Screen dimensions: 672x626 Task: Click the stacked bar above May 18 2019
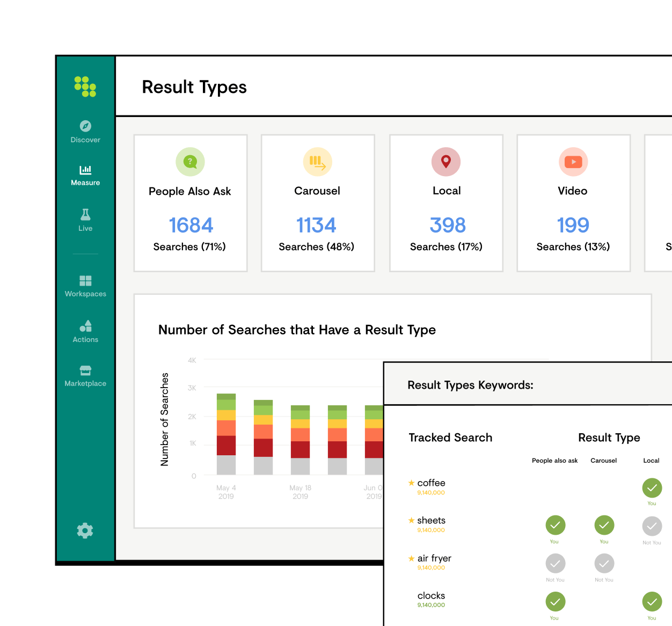[x=300, y=440]
